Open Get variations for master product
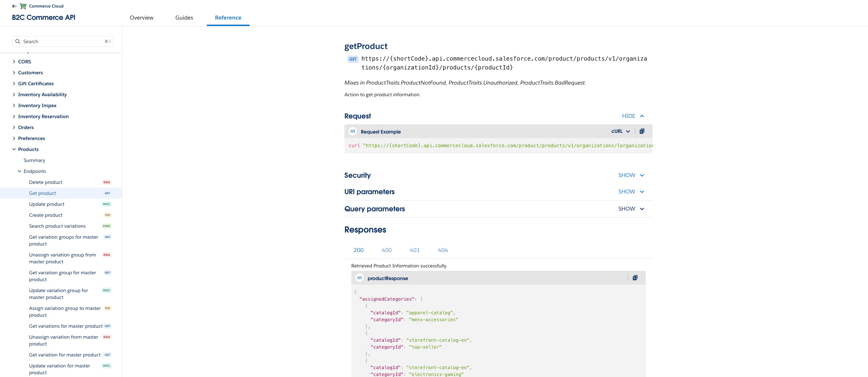Screen dimensions: 868x377 click(66, 326)
